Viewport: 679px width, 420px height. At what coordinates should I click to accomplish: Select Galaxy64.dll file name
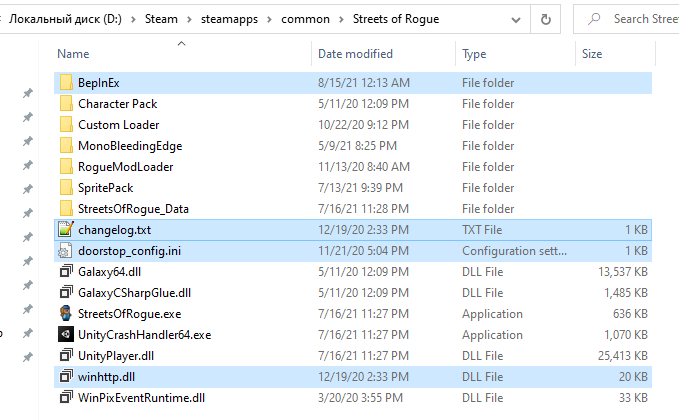(x=109, y=272)
